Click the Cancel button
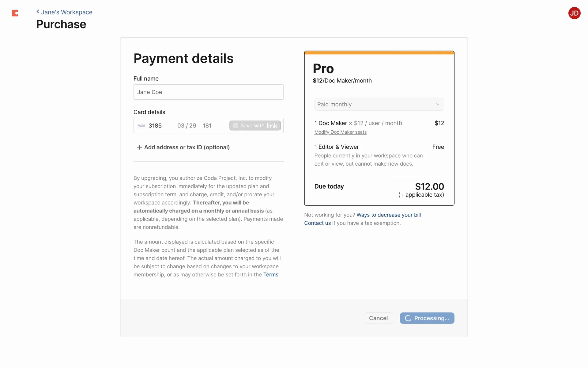 click(x=378, y=318)
